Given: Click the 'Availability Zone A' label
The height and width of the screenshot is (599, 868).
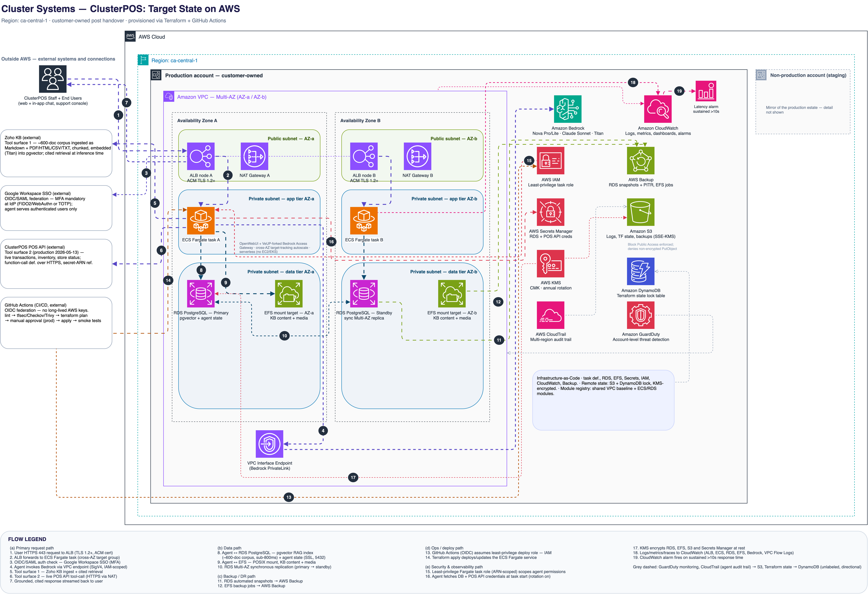Looking at the screenshot, I should [197, 120].
